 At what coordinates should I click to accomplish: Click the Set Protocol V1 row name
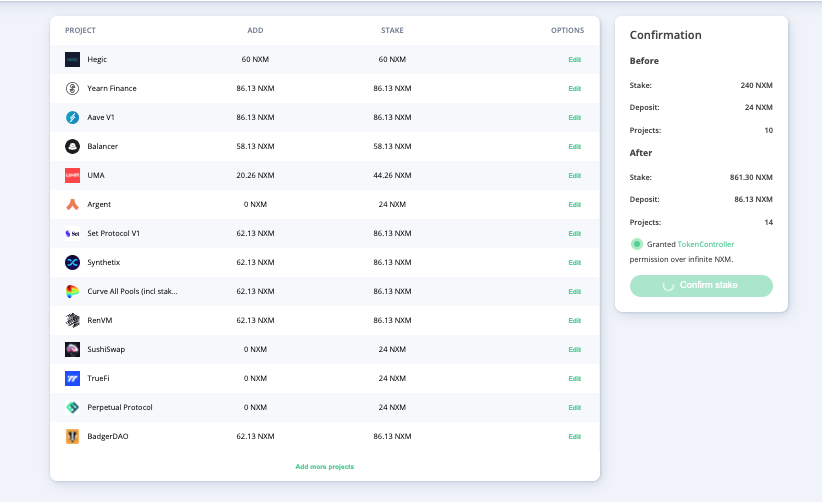(x=113, y=233)
